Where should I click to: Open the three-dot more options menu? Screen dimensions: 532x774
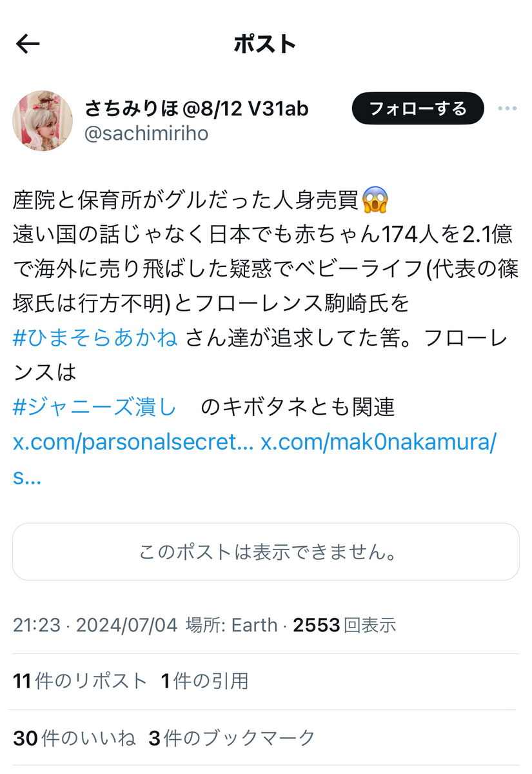coord(507,108)
